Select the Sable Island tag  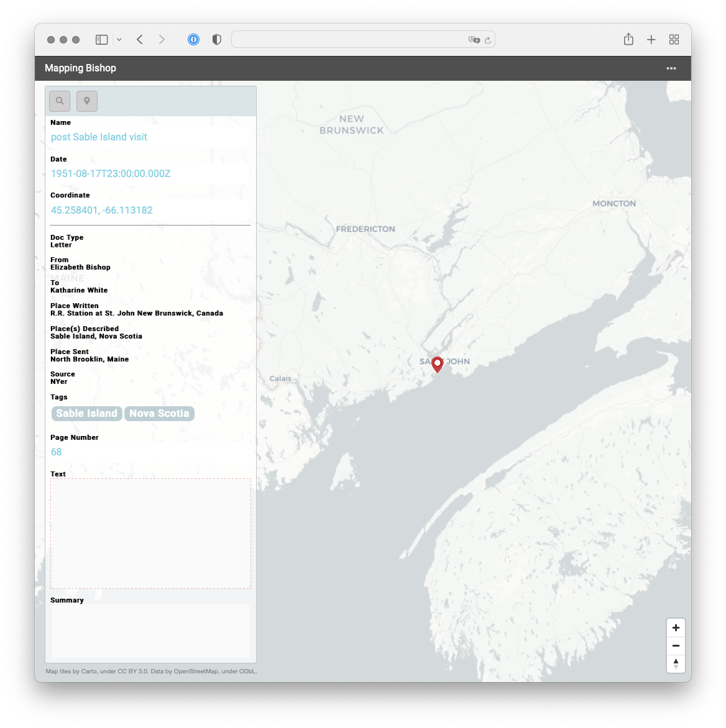coord(87,413)
